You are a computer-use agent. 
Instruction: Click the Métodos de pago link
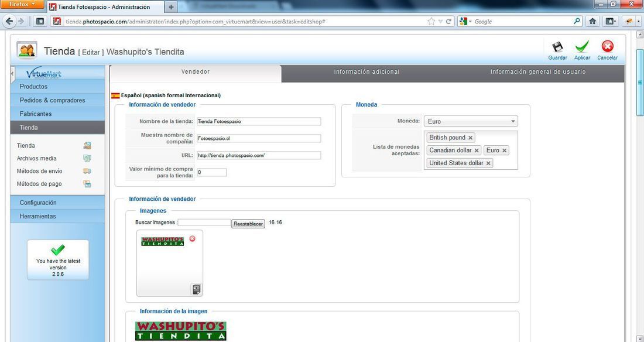point(39,184)
